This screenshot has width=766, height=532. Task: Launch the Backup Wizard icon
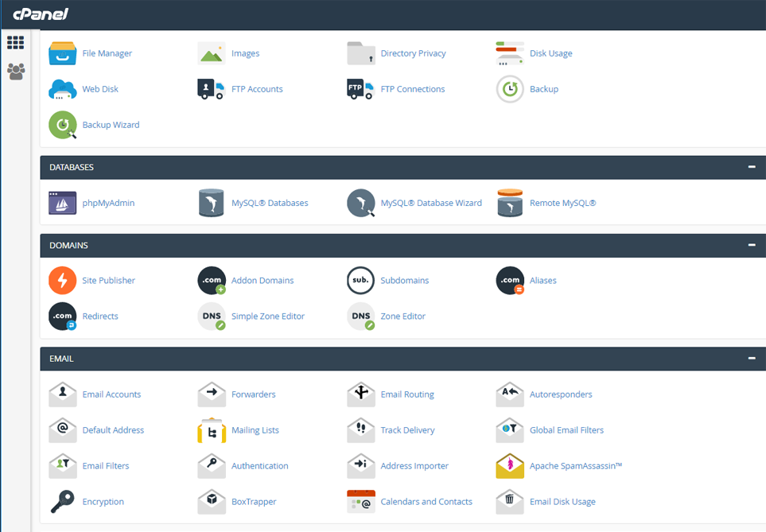63,125
